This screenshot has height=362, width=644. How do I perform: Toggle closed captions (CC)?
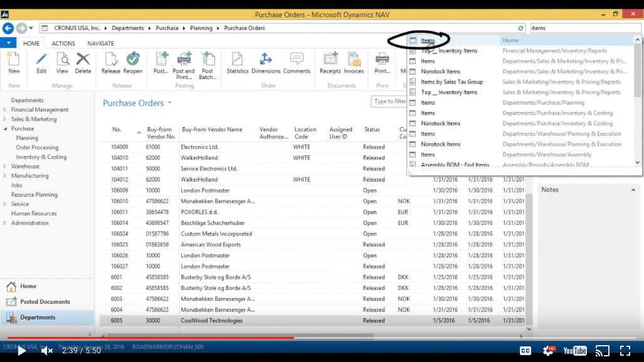coord(525,351)
